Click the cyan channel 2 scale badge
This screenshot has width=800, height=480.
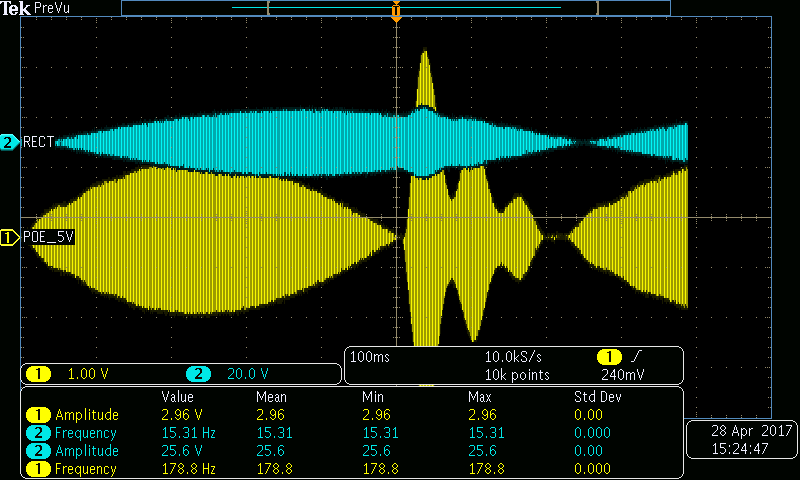(x=198, y=374)
